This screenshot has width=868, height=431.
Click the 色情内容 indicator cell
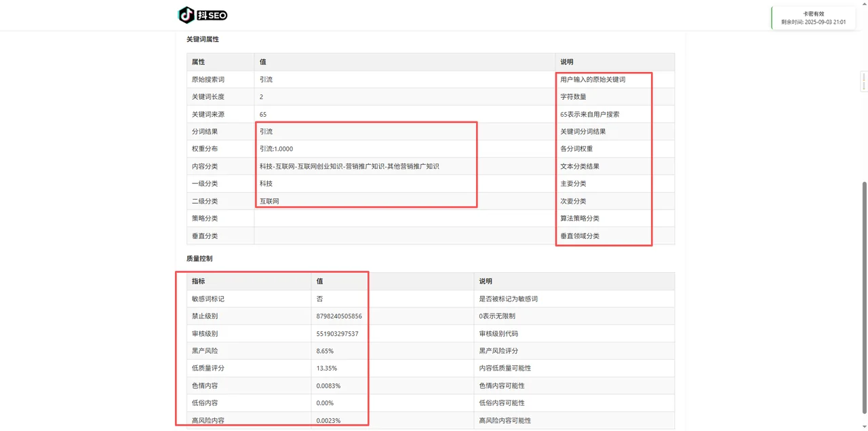click(x=249, y=386)
